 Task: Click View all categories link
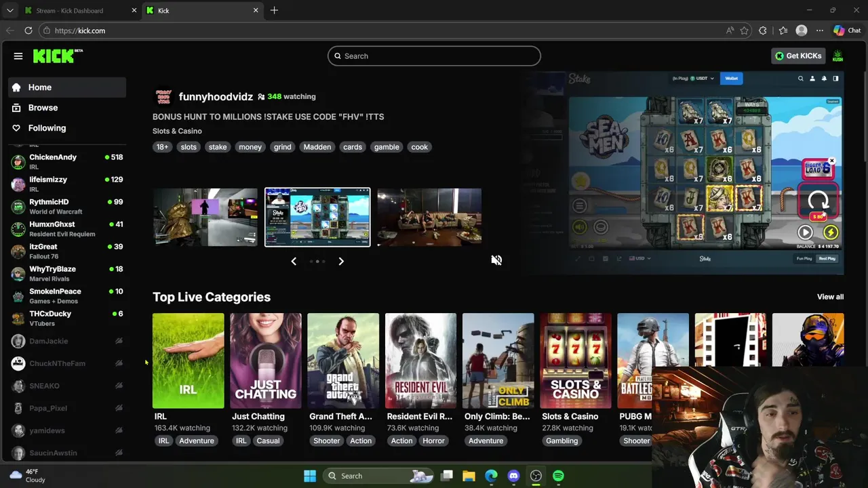click(x=830, y=297)
